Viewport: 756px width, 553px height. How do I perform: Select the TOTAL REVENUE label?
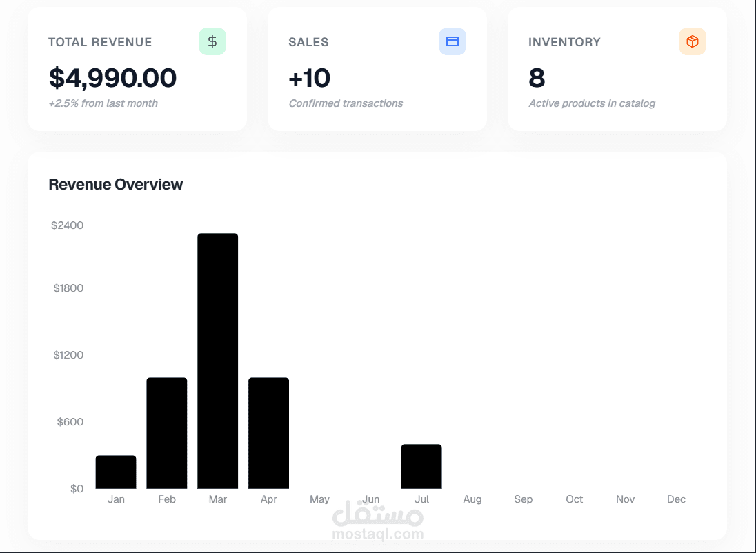(100, 42)
